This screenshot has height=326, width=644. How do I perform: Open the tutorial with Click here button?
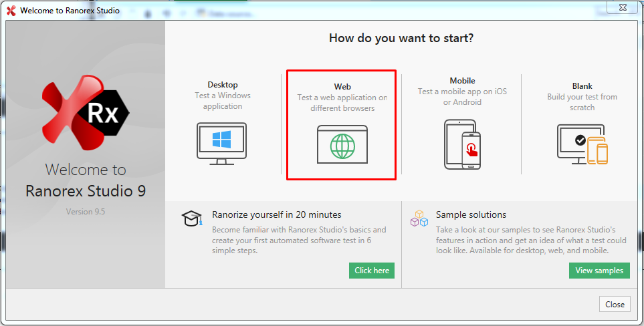coord(372,271)
